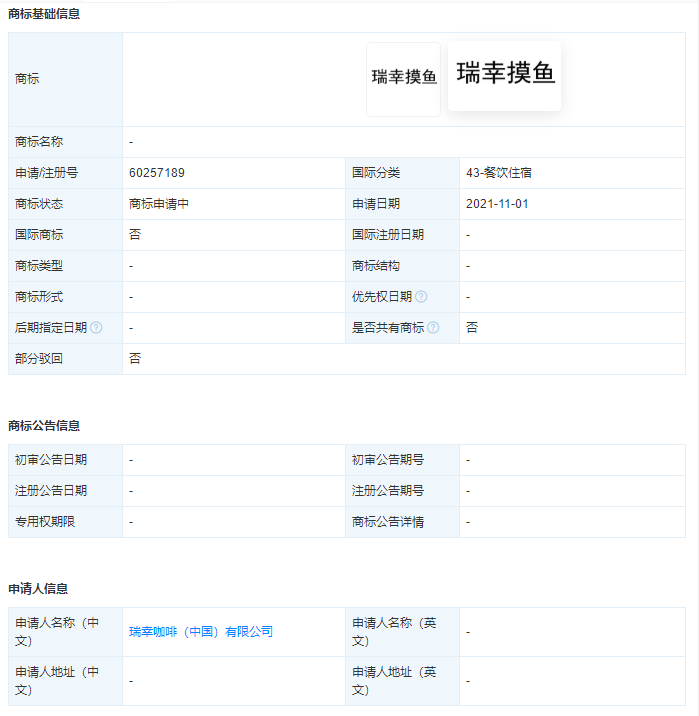Click the 商标基础信息 section heading

click(44, 14)
